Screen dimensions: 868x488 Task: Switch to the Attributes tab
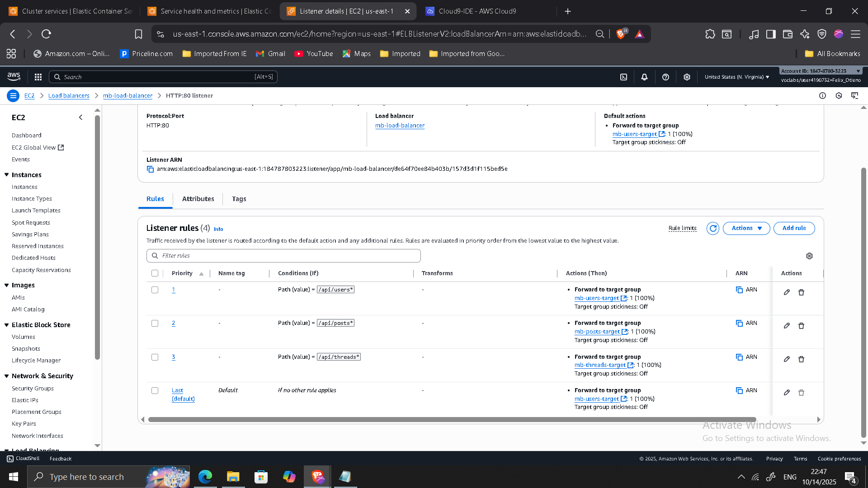[x=198, y=199]
